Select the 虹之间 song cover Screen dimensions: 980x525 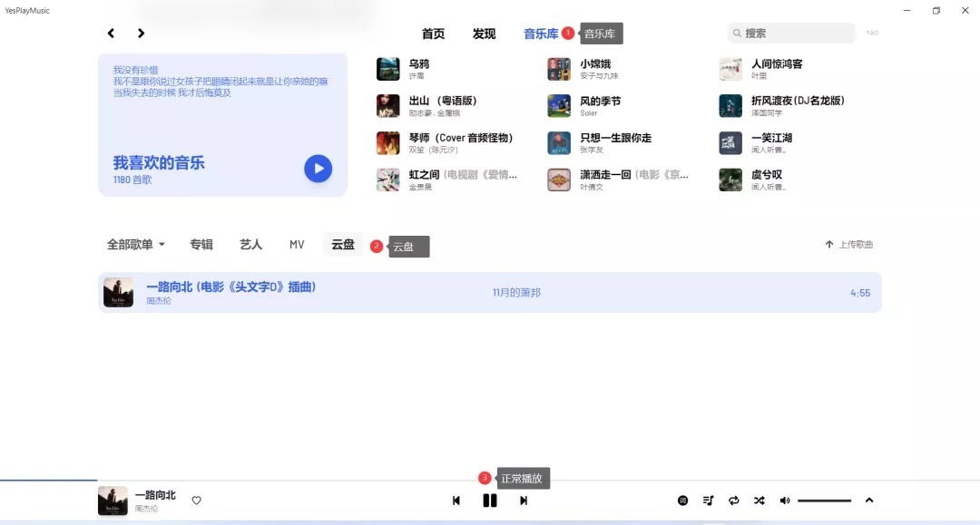(x=388, y=180)
